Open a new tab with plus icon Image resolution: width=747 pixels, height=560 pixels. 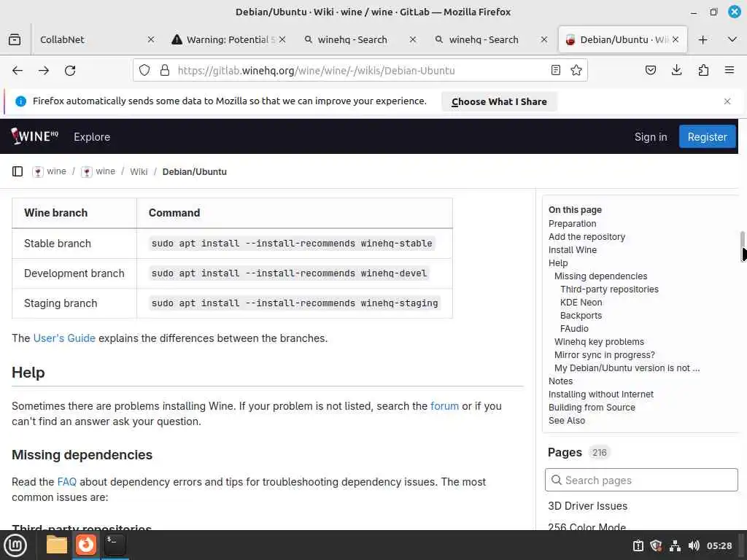click(x=703, y=39)
